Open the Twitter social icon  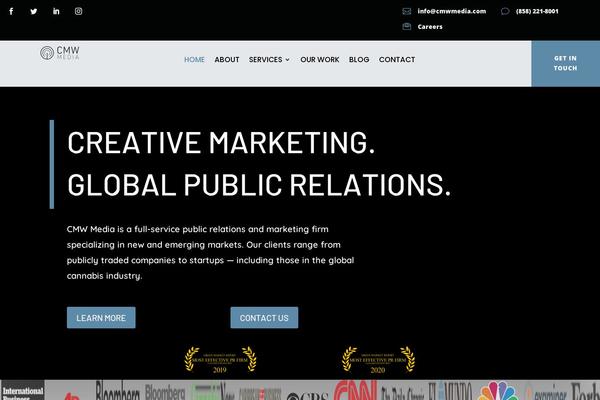33,11
